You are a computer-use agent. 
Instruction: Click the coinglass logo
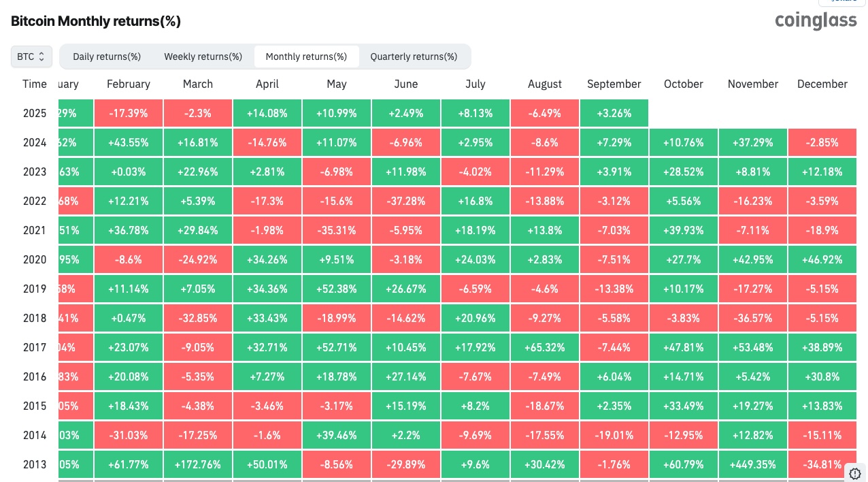[x=816, y=21]
